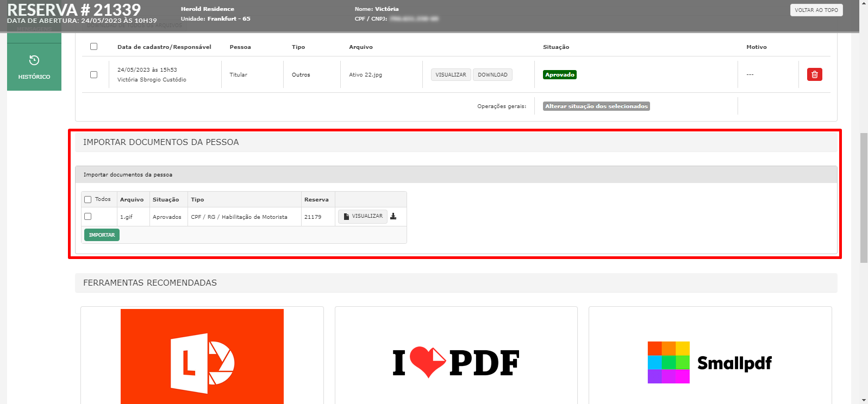Click the Tipo header in import table
This screenshot has width=868, height=404.
[x=197, y=200]
